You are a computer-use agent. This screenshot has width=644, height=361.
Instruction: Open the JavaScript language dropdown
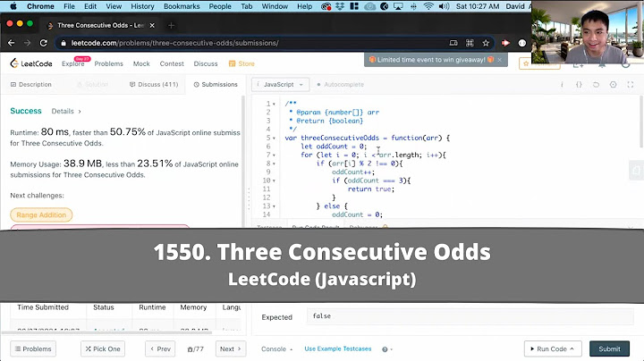pyautogui.click(x=280, y=85)
